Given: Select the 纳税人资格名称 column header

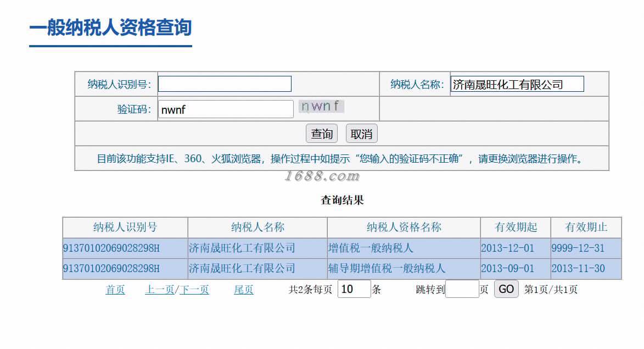Looking at the screenshot, I should (404, 228).
